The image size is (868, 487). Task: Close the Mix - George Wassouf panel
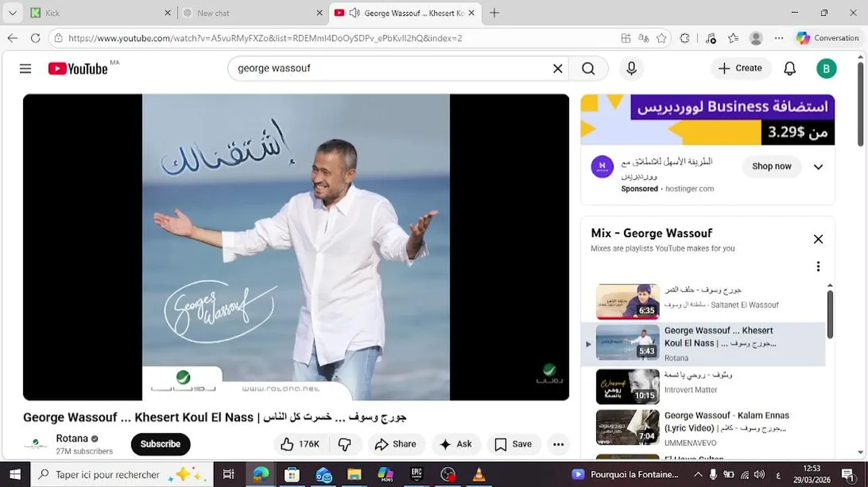pyautogui.click(x=818, y=239)
